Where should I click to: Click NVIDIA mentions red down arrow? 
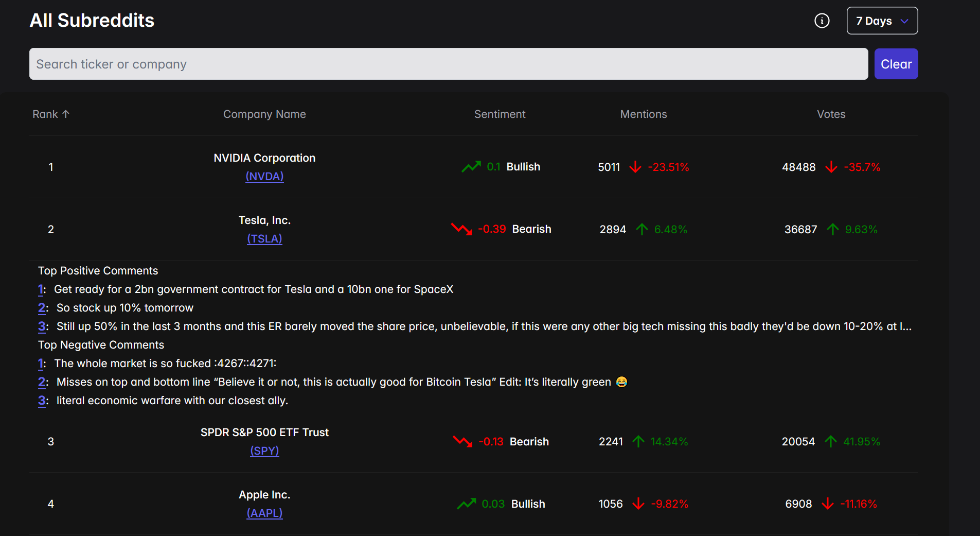click(635, 167)
